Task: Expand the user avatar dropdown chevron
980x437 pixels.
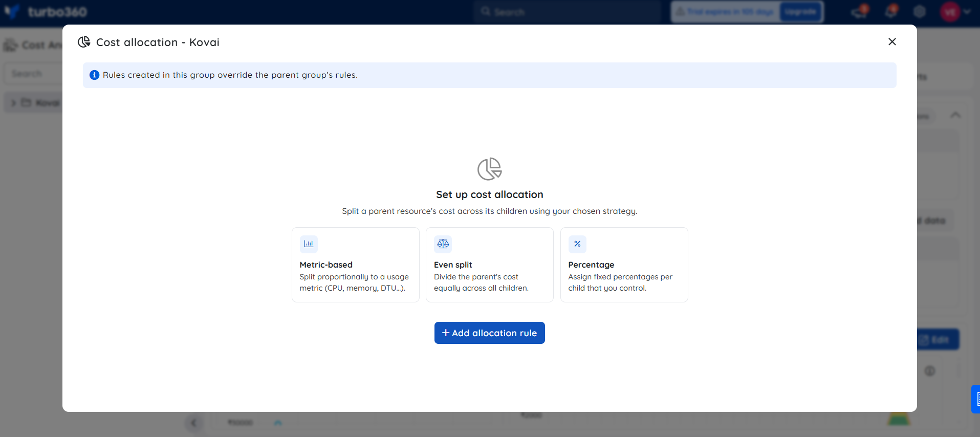Action: [967, 12]
